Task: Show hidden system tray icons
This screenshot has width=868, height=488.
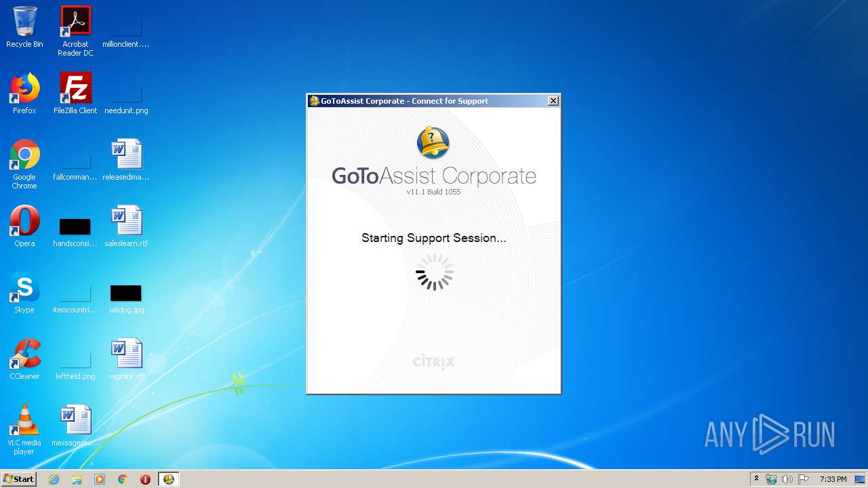Action: click(x=756, y=479)
